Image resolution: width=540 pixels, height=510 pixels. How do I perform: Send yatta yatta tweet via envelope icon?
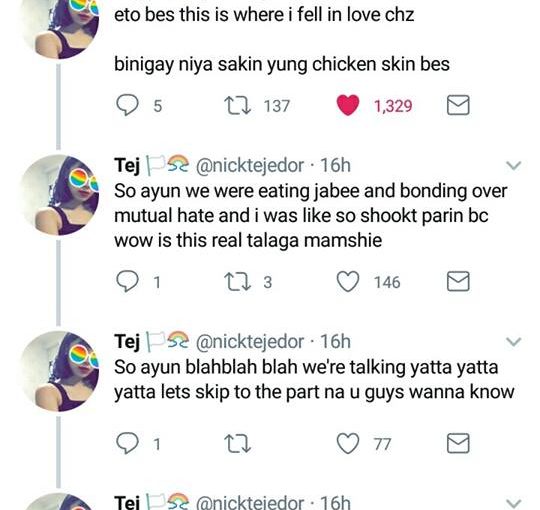click(x=458, y=443)
